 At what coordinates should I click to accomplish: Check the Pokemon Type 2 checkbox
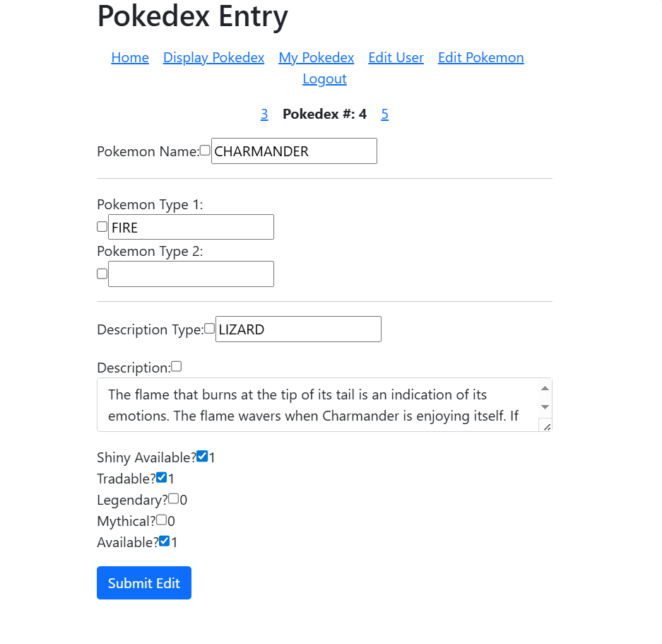[x=102, y=274]
